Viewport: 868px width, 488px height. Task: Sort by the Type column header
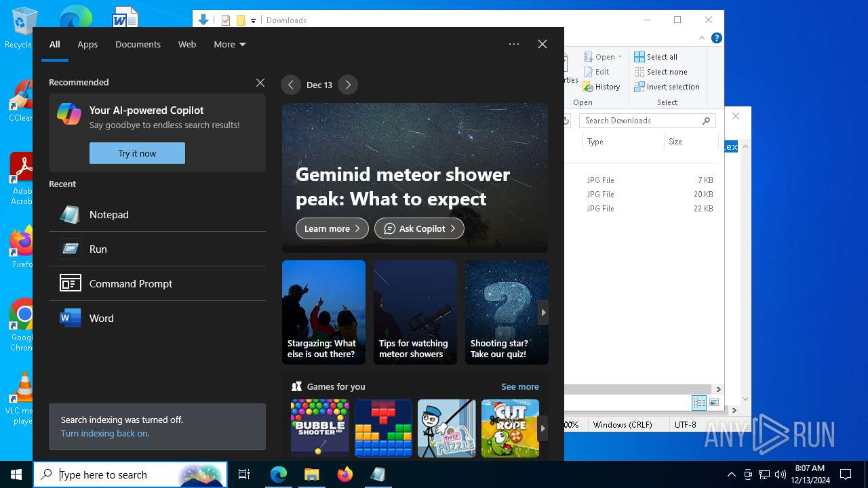click(x=623, y=142)
